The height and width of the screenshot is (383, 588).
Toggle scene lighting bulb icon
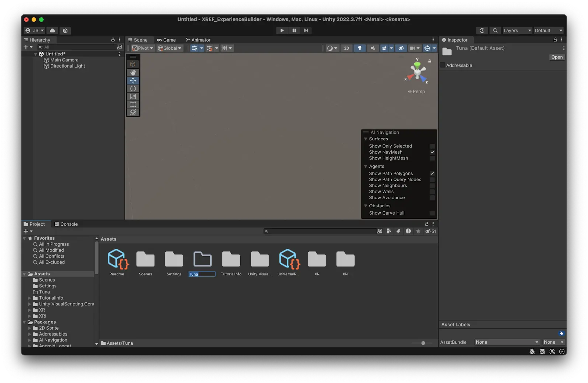pyautogui.click(x=359, y=48)
